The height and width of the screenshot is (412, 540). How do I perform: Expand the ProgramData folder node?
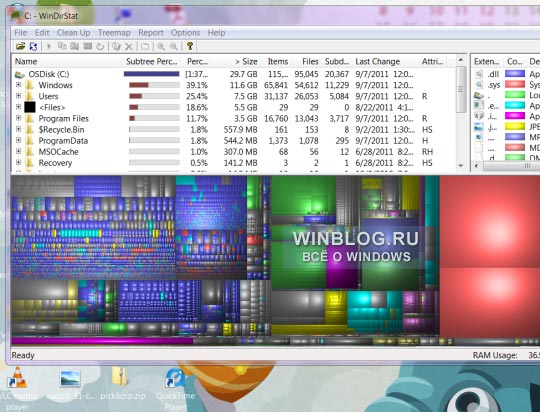tap(19, 140)
